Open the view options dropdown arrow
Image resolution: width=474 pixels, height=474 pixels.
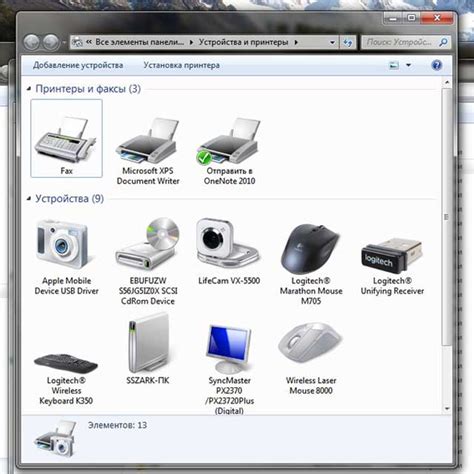click(408, 65)
